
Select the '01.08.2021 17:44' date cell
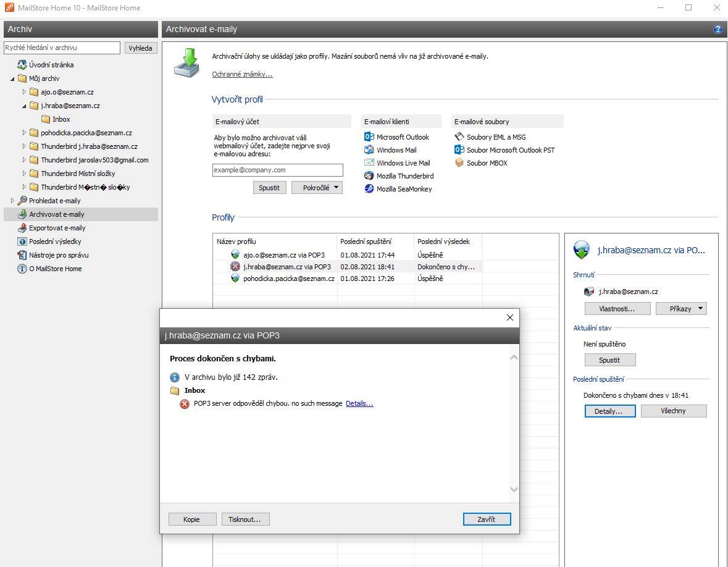click(375, 255)
